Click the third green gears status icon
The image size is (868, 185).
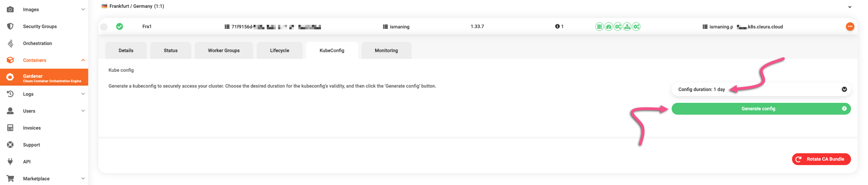coord(618,27)
